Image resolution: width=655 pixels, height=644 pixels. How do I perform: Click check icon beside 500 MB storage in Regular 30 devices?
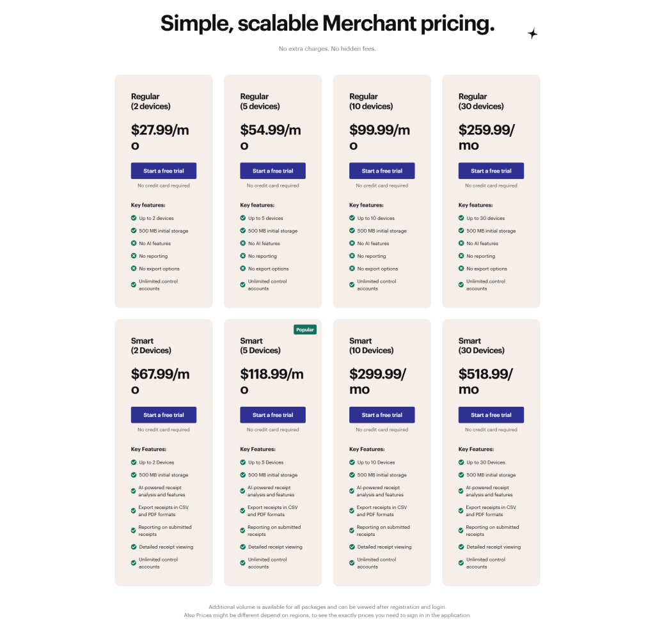(x=461, y=231)
